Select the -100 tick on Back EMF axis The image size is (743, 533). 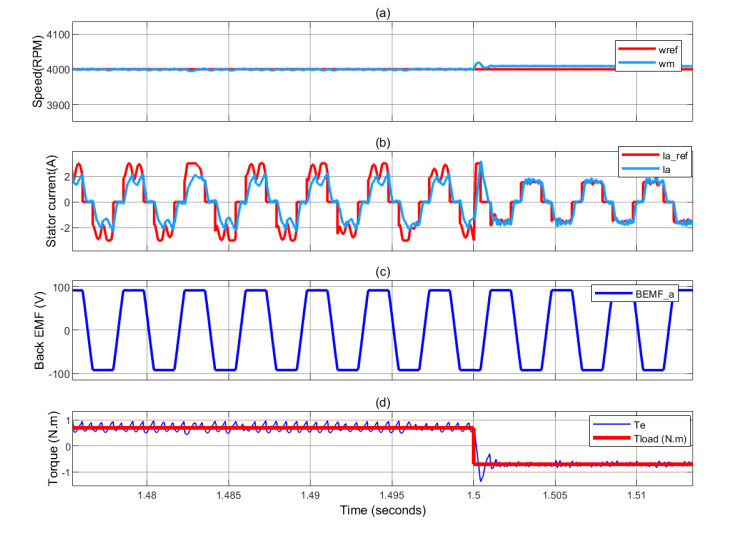pyautogui.click(x=55, y=372)
